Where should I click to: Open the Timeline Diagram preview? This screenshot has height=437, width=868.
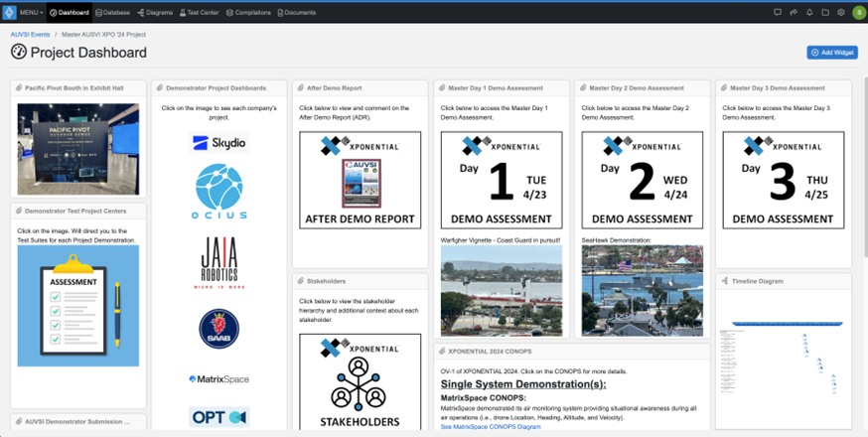(784, 359)
